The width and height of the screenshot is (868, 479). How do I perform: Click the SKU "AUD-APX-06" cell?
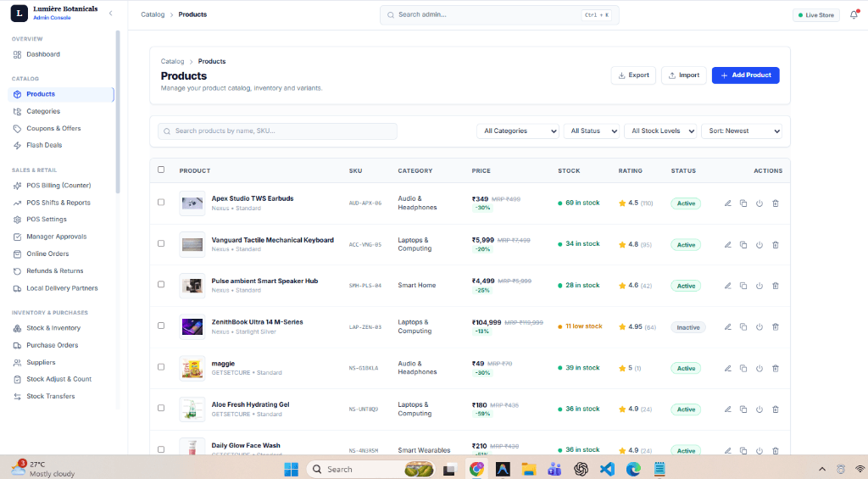coord(365,203)
